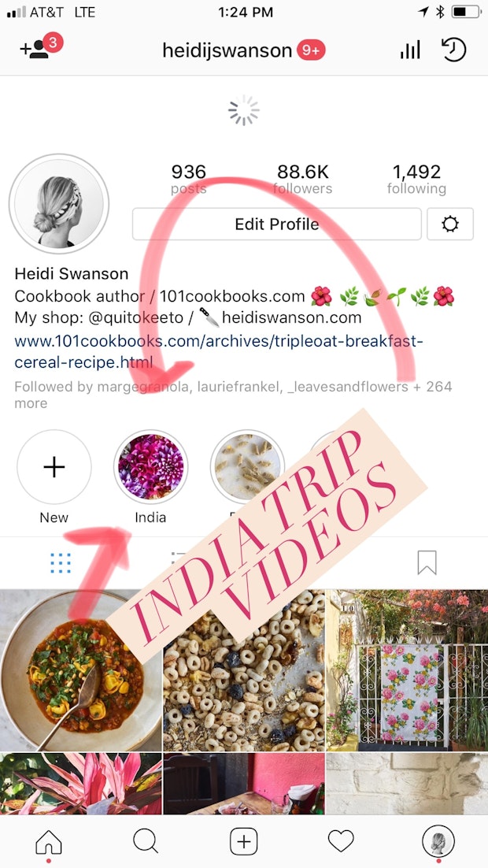The image size is (488, 868).
Task: Go to the Home feed icon
Action: click(49, 842)
